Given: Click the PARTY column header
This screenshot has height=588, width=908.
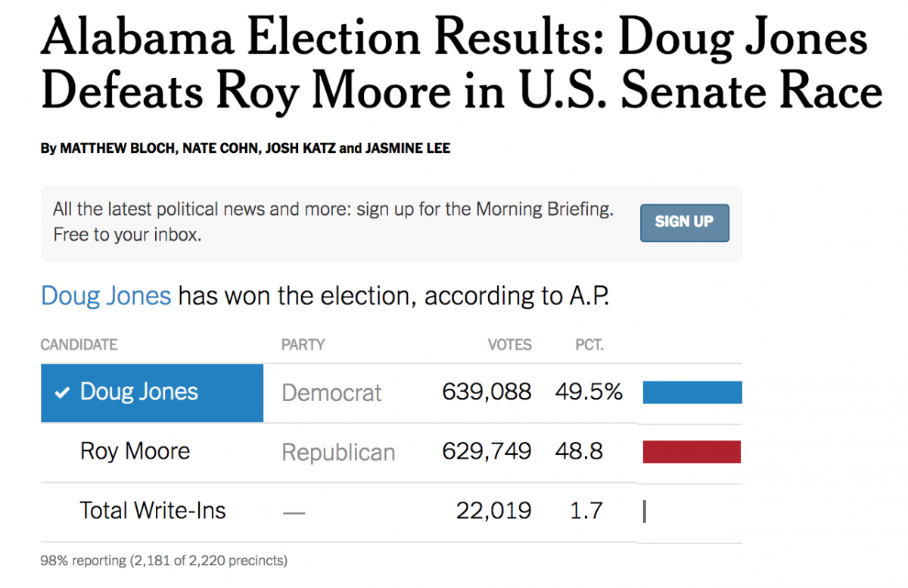Looking at the screenshot, I should point(303,345).
